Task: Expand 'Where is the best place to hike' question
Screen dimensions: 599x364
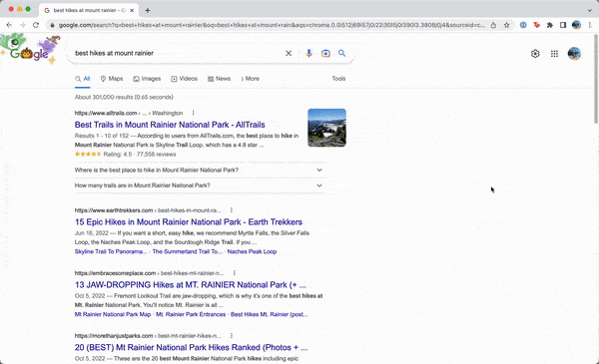Action: click(x=199, y=171)
